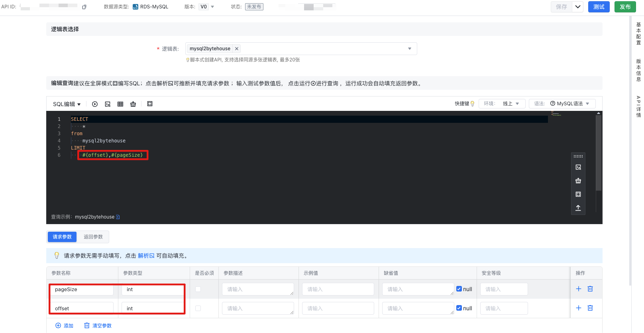Open the environment 线上 dropdown
Image resolution: width=644 pixels, height=333 pixels.
[502, 104]
